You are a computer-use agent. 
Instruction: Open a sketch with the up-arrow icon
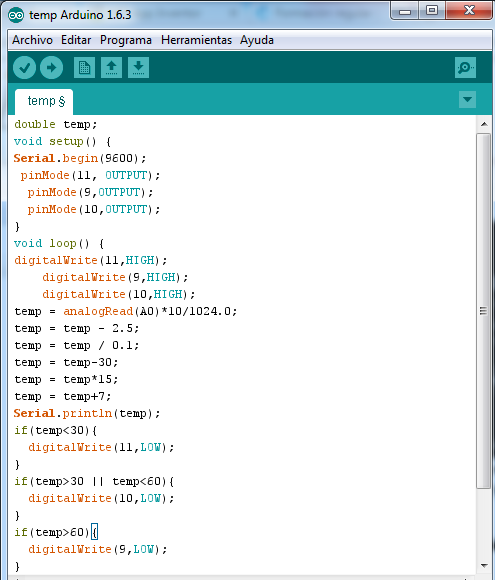tap(111, 68)
